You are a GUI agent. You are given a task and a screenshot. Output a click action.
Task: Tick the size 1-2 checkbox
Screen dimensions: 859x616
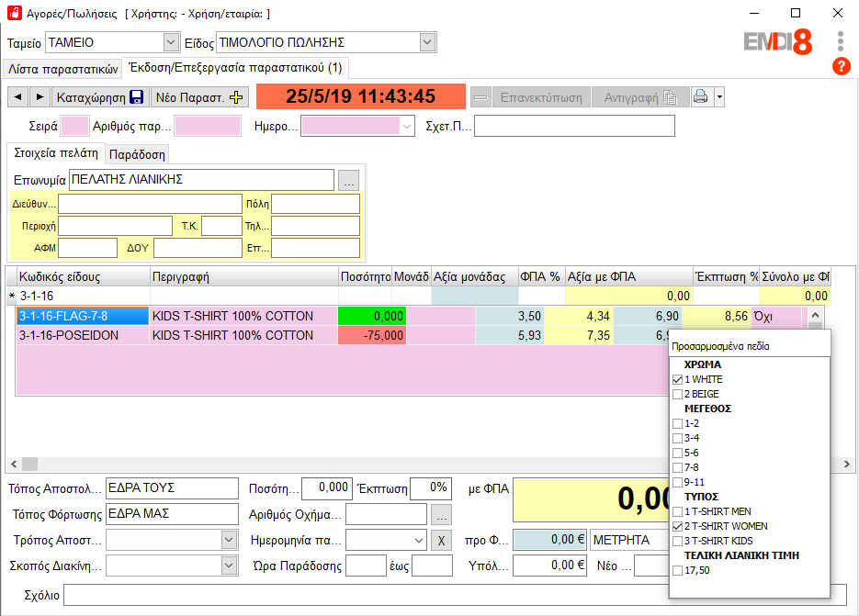pyautogui.click(x=678, y=423)
